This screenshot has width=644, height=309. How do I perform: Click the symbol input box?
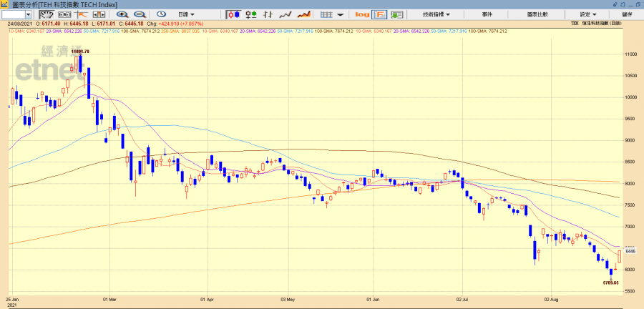16,14
